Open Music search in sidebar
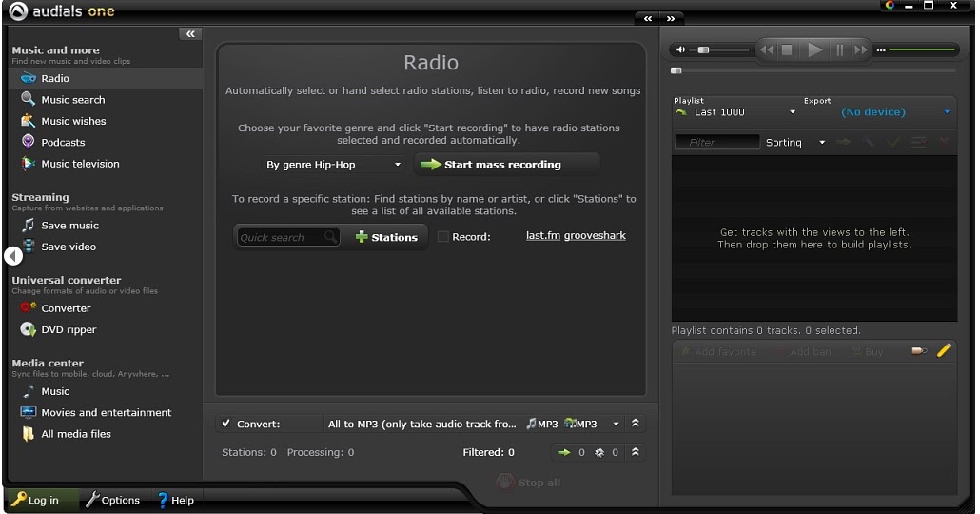Image resolution: width=980 pixels, height=514 pixels. tap(72, 99)
